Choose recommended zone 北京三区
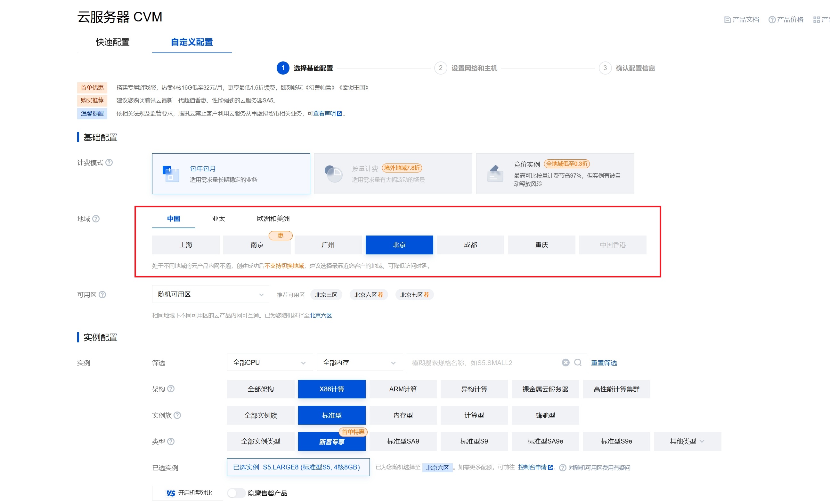 (x=326, y=295)
